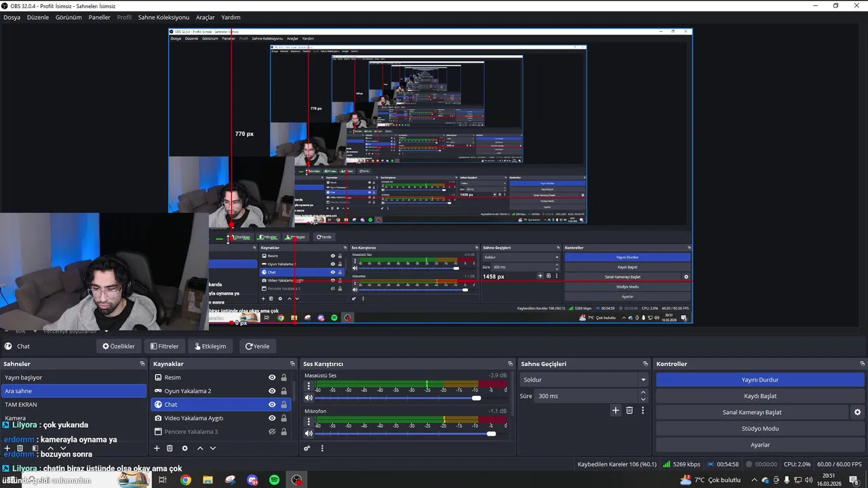Stop streaming with Yayını Durdur
The image size is (868, 488).
click(x=759, y=380)
